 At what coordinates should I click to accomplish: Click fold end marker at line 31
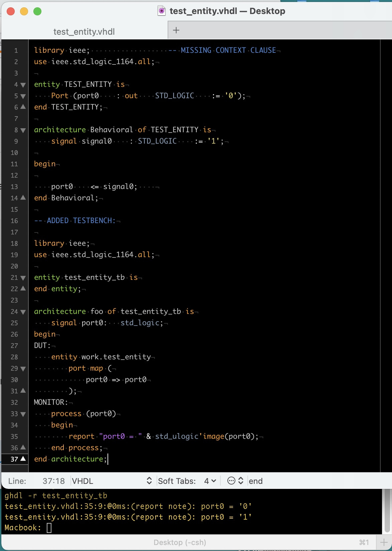click(x=23, y=391)
